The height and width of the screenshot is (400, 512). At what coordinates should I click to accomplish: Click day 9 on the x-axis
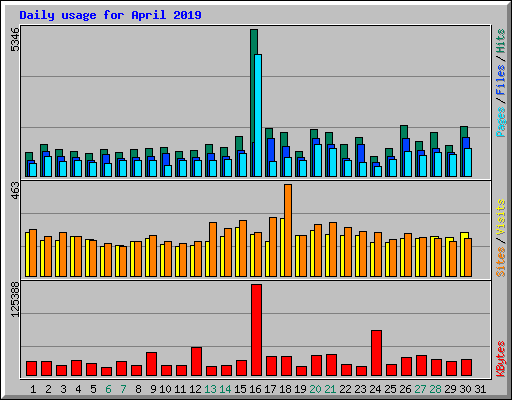[x=153, y=389]
